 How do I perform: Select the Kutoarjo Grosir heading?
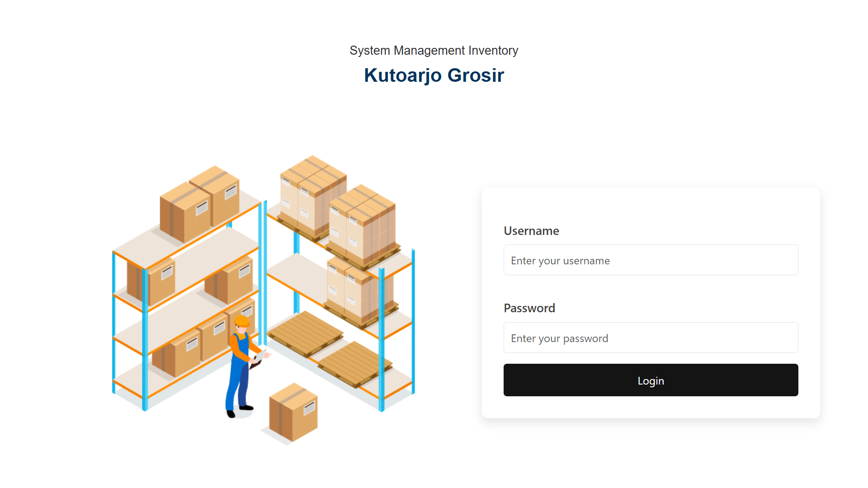coord(434,75)
